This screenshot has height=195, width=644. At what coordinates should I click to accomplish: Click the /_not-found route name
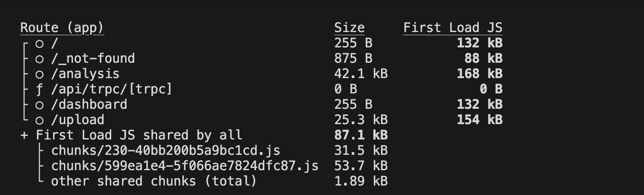coord(93,58)
